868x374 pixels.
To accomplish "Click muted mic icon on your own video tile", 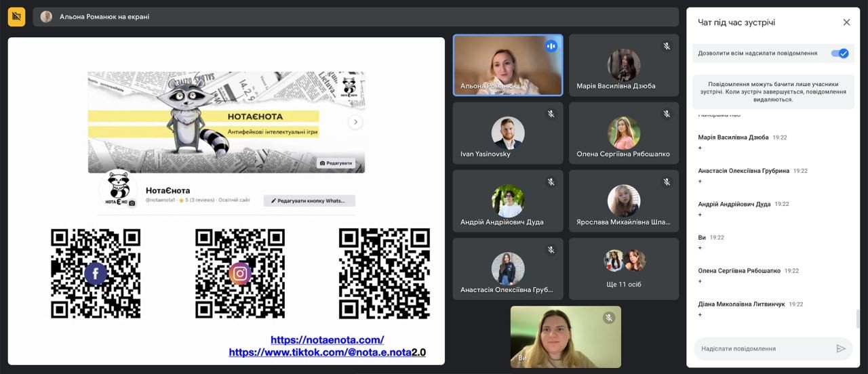I will 609,318.
